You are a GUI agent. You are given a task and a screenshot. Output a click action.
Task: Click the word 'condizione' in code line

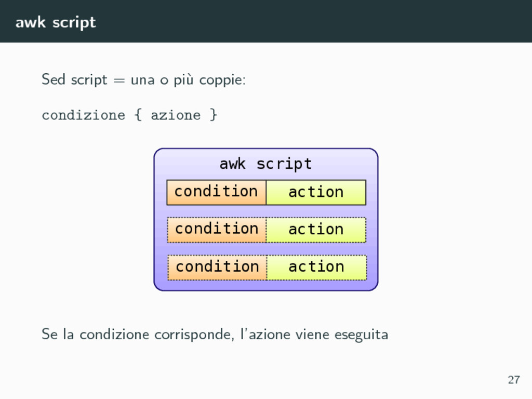(84, 115)
